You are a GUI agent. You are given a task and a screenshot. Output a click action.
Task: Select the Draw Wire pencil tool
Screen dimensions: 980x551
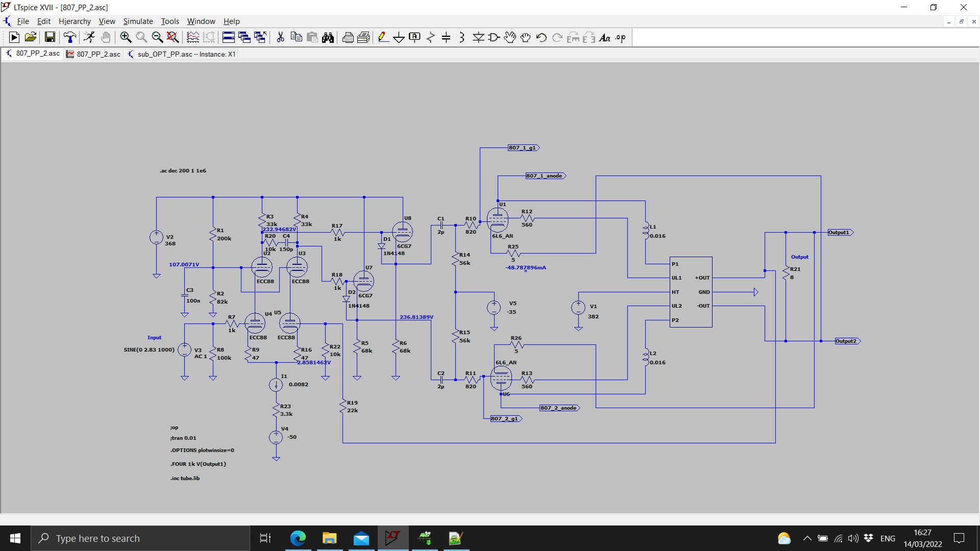tap(383, 37)
